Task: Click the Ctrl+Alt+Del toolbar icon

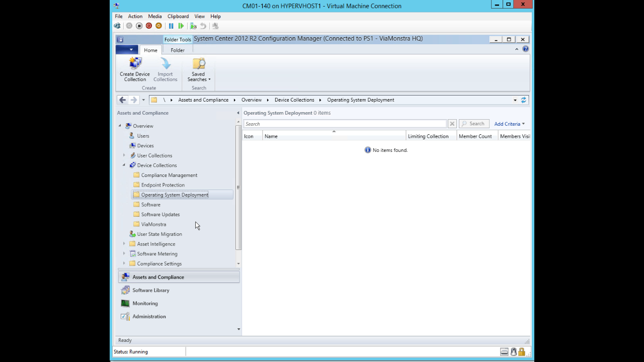Action: point(117,26)
